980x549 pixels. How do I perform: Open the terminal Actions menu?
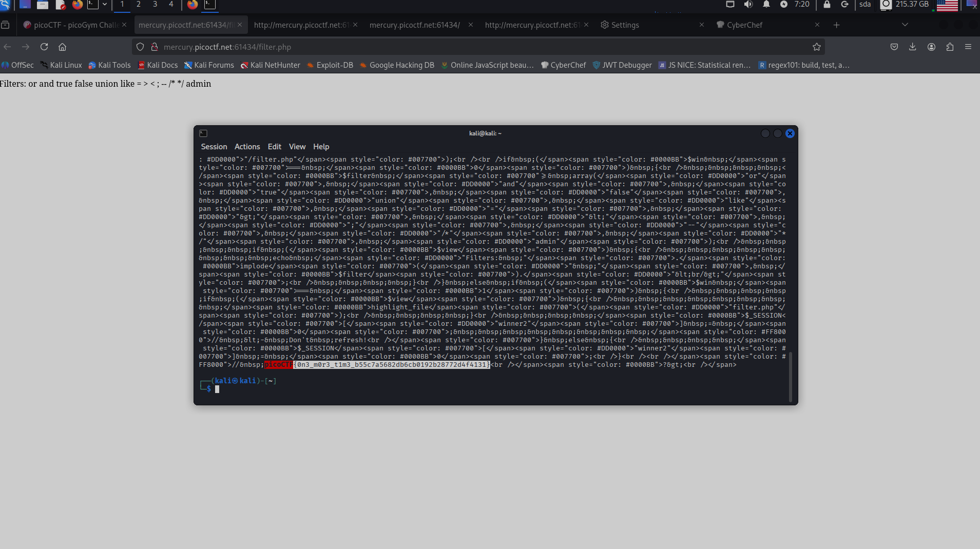(247, 147)
